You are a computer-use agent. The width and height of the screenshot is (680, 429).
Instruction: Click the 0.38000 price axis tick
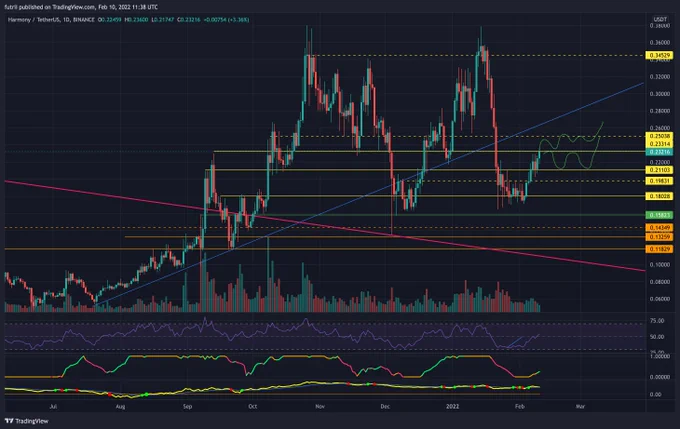659,26
